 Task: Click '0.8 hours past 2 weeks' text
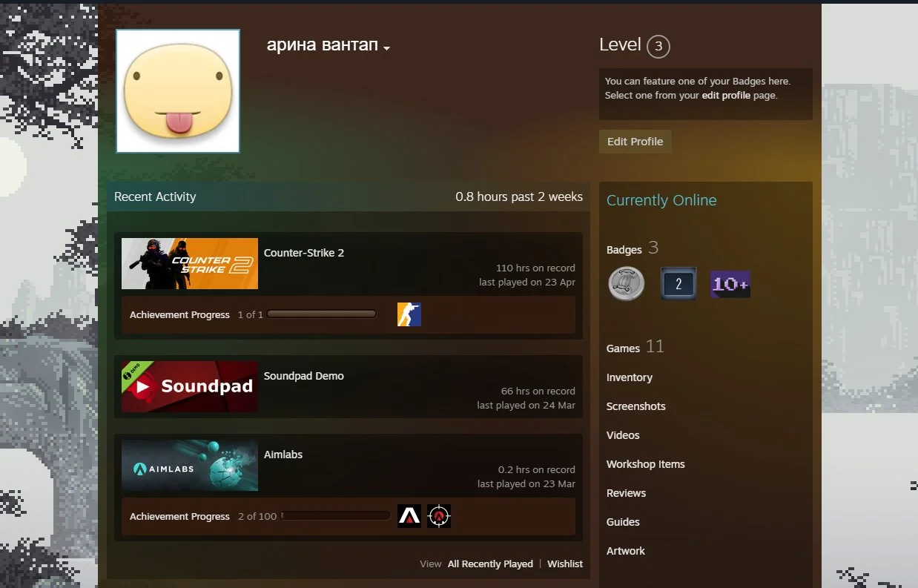pyautogui.click(x=519, y=197)
